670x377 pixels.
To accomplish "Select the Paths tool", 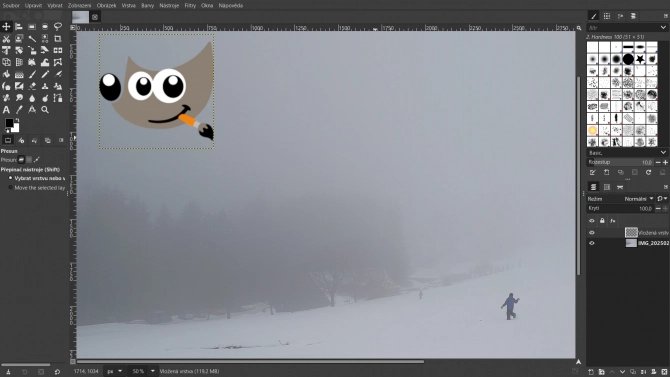I will point(58,98).
